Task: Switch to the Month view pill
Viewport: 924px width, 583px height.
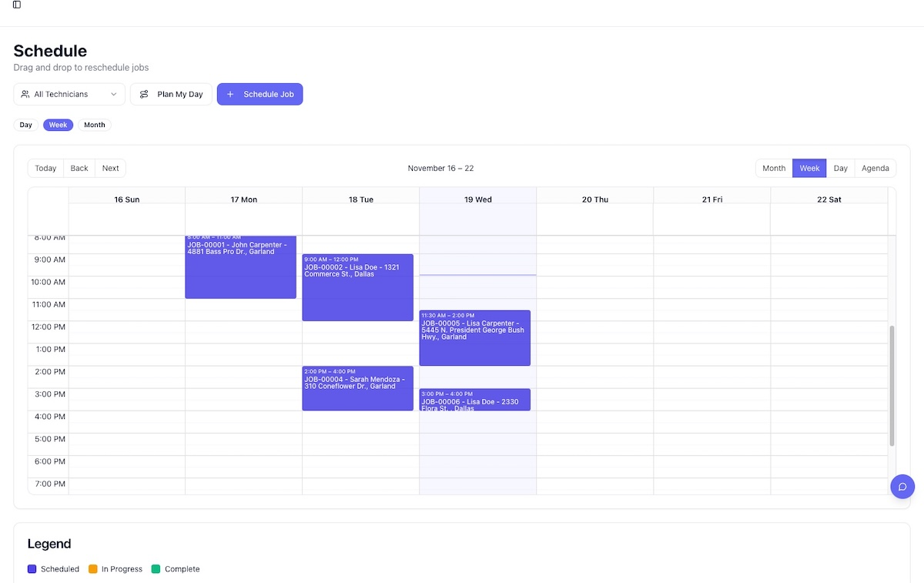Action: (94, 124)
